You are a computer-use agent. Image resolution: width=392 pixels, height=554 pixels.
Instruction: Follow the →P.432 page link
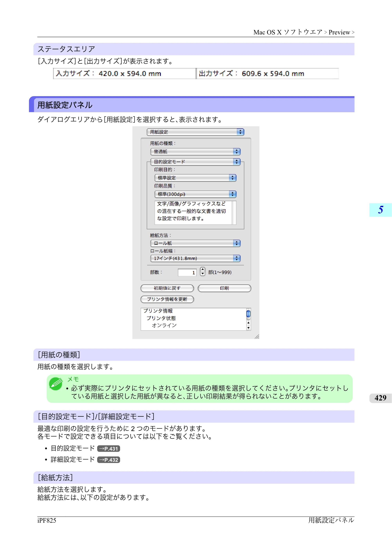click(x=109, y=460)
